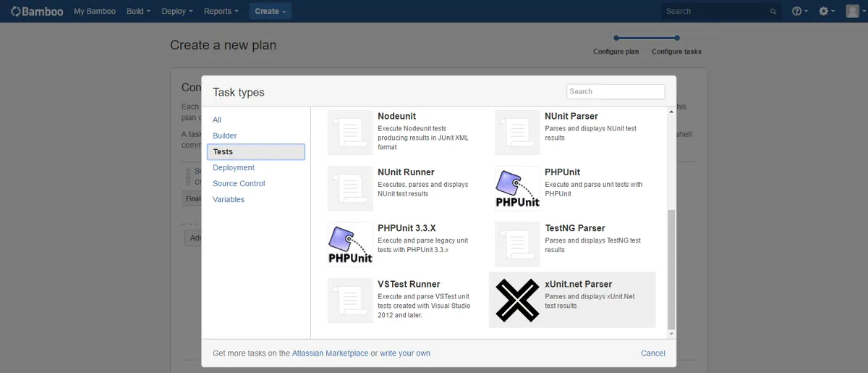
Task: Click the PHPUnit task title
Action: 563,172
